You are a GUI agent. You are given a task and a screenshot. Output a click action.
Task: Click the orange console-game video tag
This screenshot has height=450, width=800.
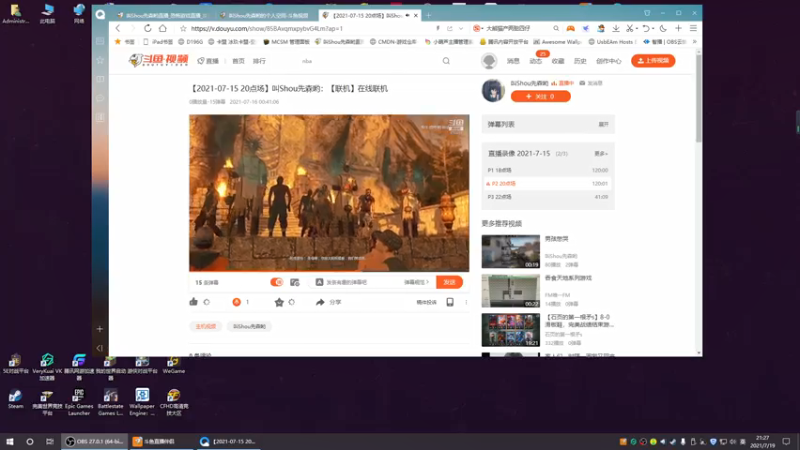click(206, 327)
